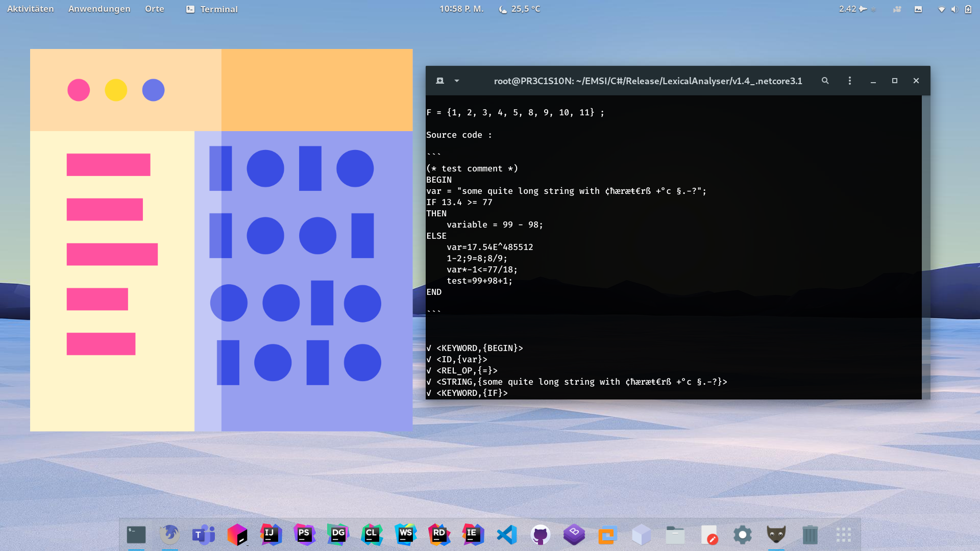Expand the new tab dropdown arrow

tap(457, 81)
